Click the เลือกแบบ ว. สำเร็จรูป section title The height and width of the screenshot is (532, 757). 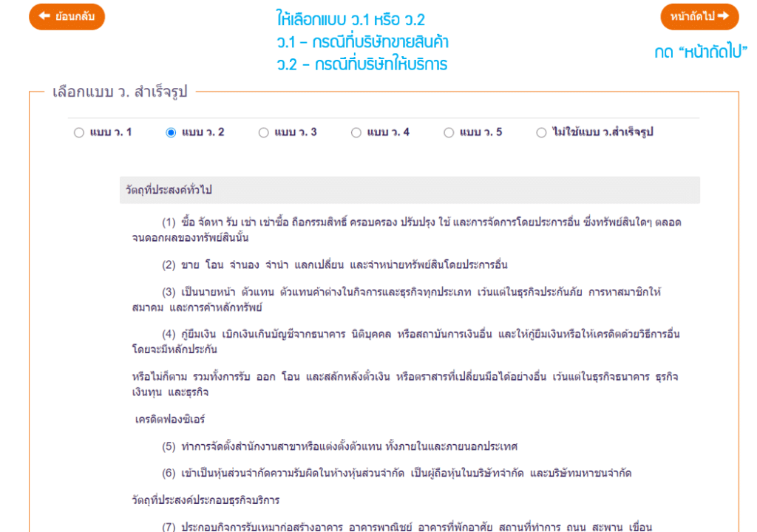coord(120,91)
